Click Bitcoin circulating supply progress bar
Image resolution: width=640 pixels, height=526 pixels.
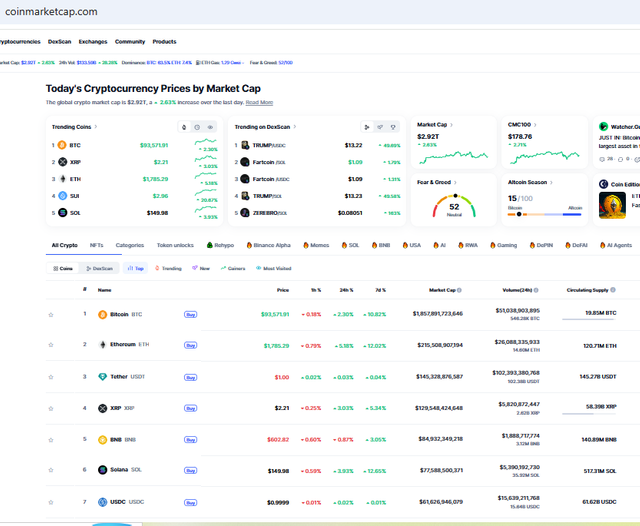589,319
